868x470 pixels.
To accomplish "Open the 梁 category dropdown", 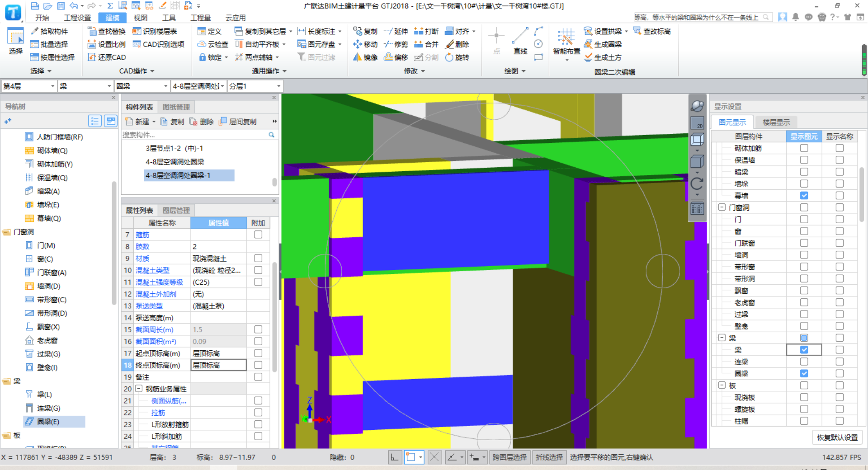I will click(x=85, y=86).
